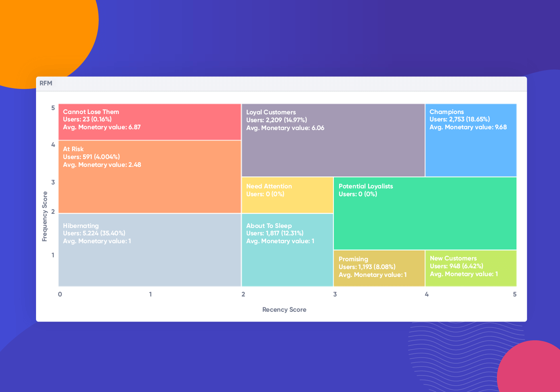Click 'Avg. Monetary value: 2.48' text
The image size is (560, 392).
pos(102,165)
